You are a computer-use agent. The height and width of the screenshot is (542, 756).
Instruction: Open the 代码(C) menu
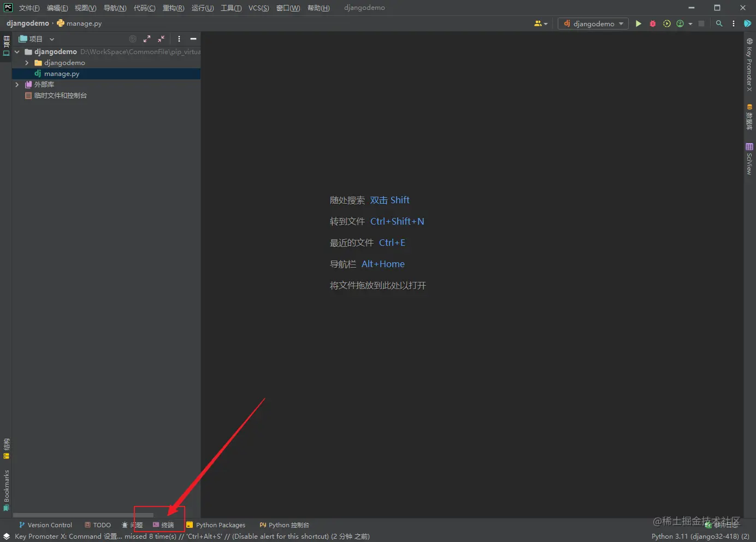144,8
